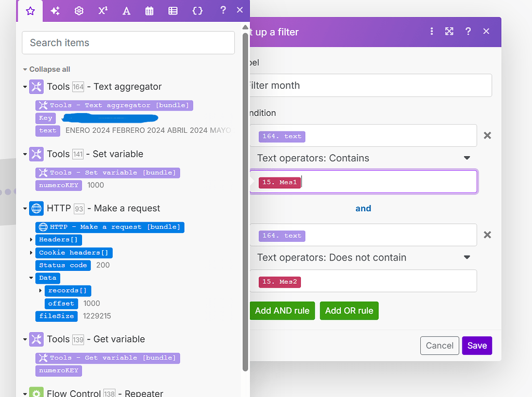Open the filter dialog three-dot options menu
Screen dimensions: 532x397
(432, 31)
